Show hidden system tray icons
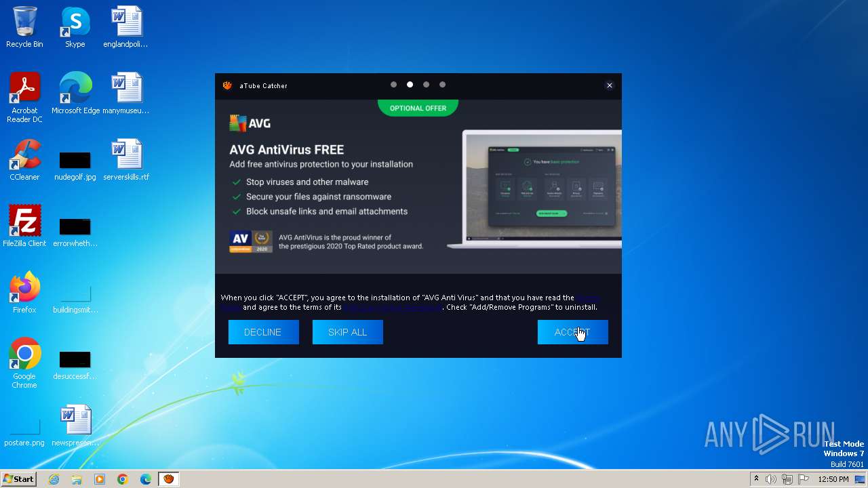The height and width of the screenshot is (488, 868). click(756, 479)
